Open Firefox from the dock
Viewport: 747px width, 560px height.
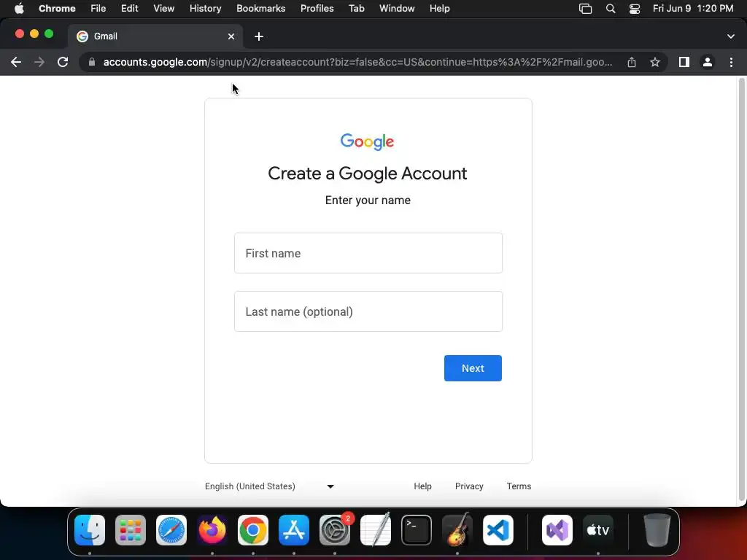pos(212,530)
